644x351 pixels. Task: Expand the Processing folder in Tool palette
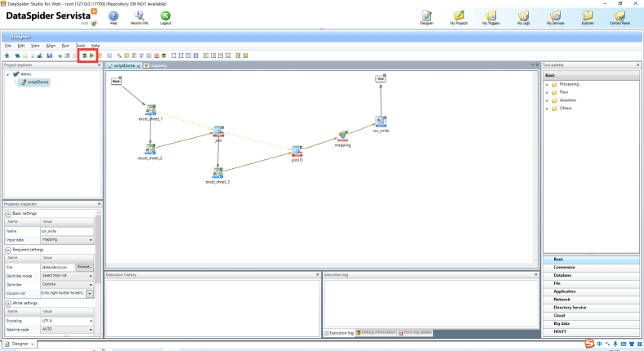547,84
